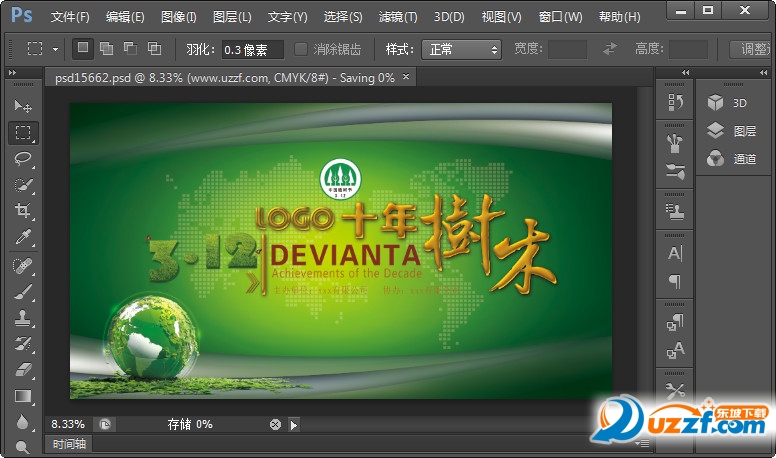Click the 调整边缘 refine edge button
Image resolution: width=776 pixels, height=458 pixels.
tap(751, 49)
